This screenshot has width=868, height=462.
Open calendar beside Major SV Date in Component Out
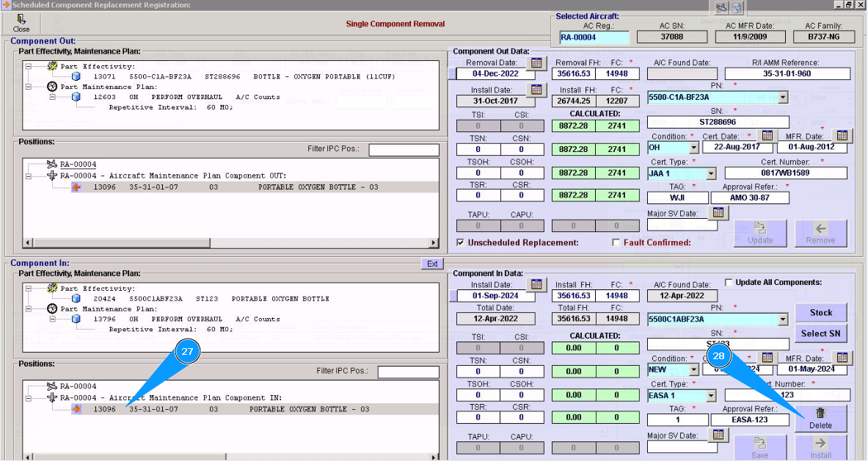[718, 212]
